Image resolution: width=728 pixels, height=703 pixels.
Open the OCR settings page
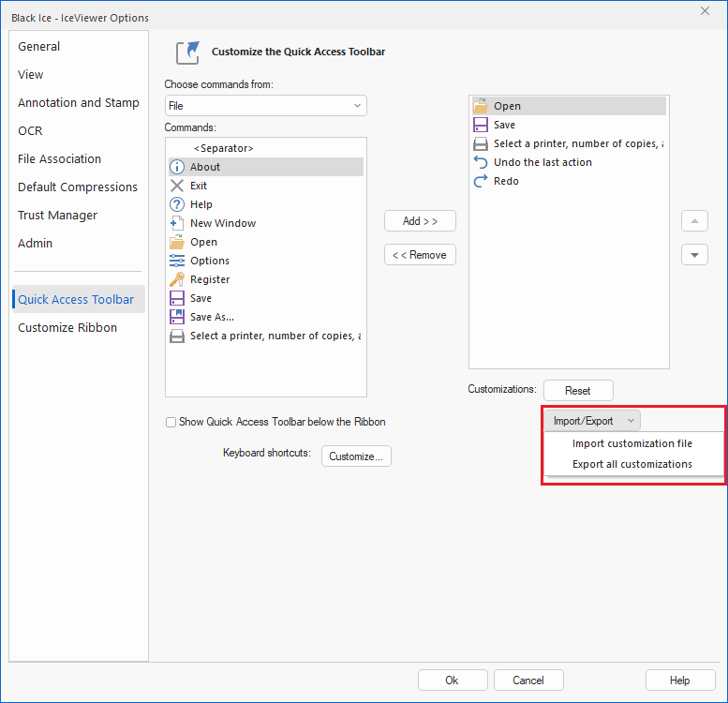coord(30,131)
